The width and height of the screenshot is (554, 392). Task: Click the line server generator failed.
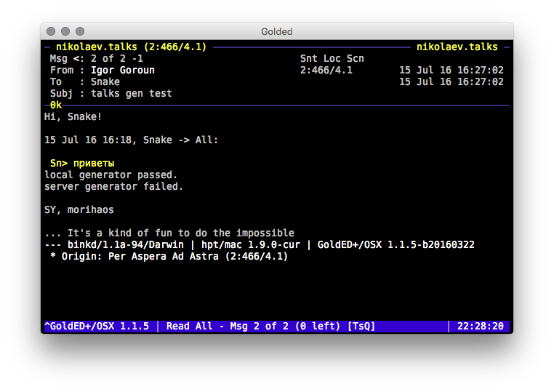[113, 187]
